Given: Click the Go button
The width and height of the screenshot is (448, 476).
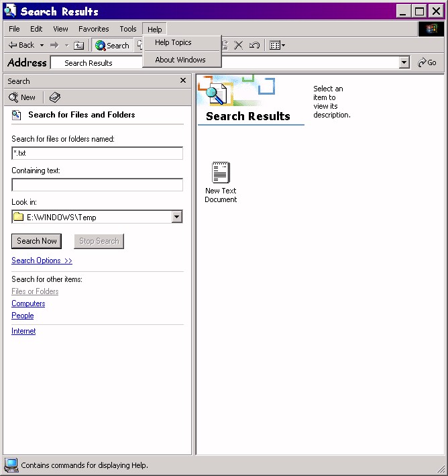Looking at the screenshot, I should (427, 63).
